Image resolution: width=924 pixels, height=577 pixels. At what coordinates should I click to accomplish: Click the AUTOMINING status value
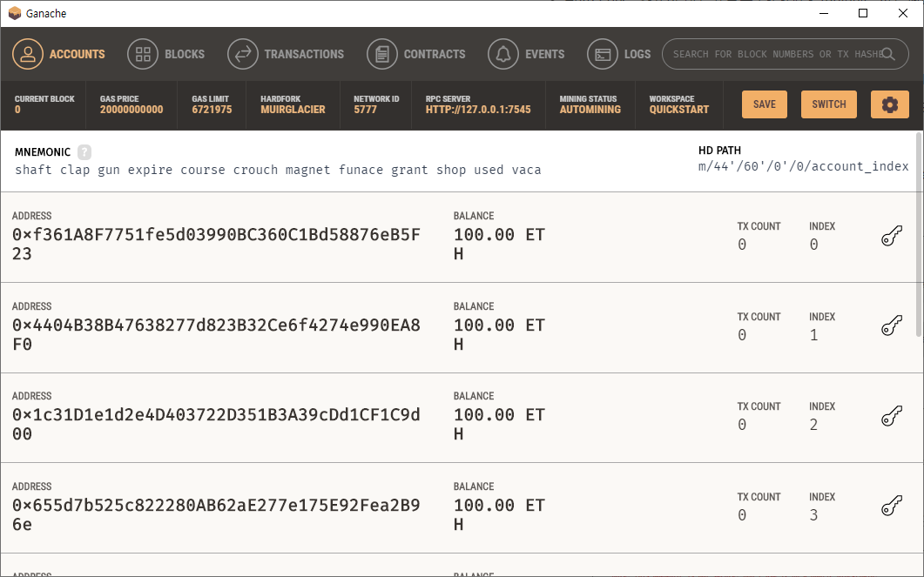590,110
